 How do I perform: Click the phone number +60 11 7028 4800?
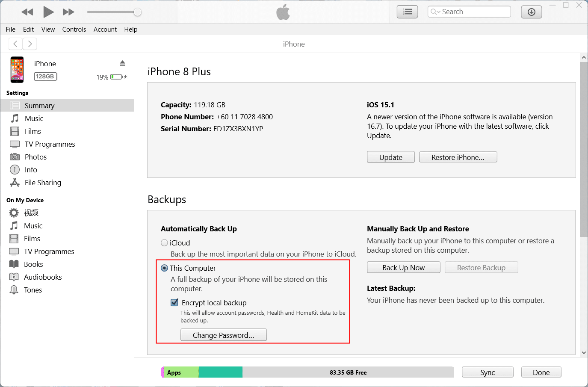pyautogui.click(x=245, y=117)
